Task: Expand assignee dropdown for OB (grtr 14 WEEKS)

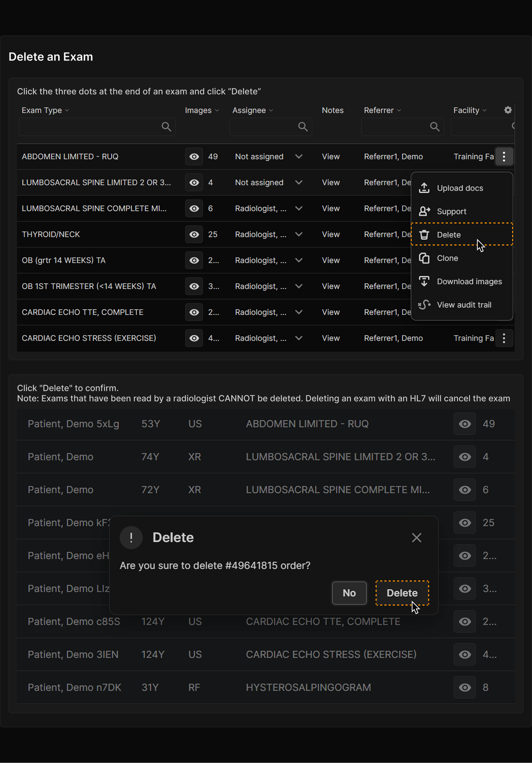Action: click(299, 260)
